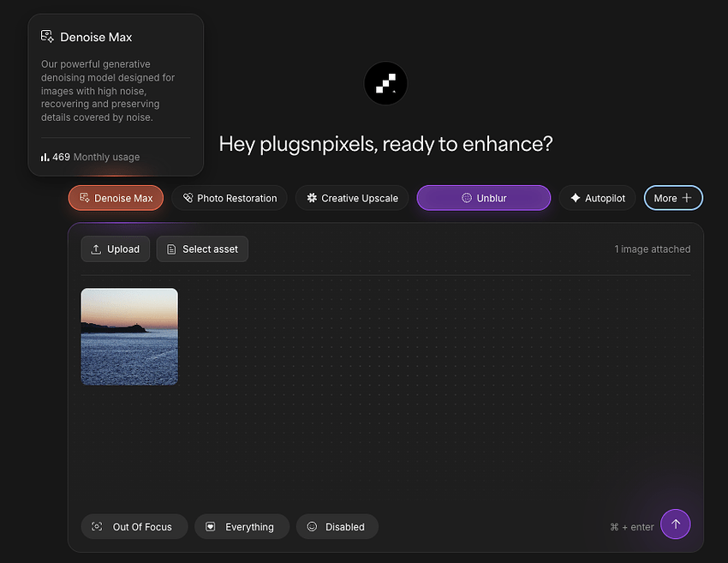Submit with the purple up-arrow button

click(676, 524)
